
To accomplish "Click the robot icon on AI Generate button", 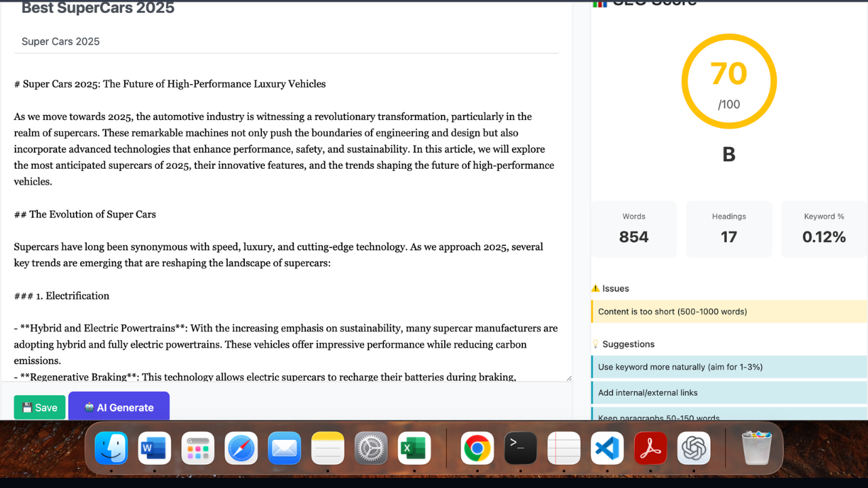I will [90, 407].
